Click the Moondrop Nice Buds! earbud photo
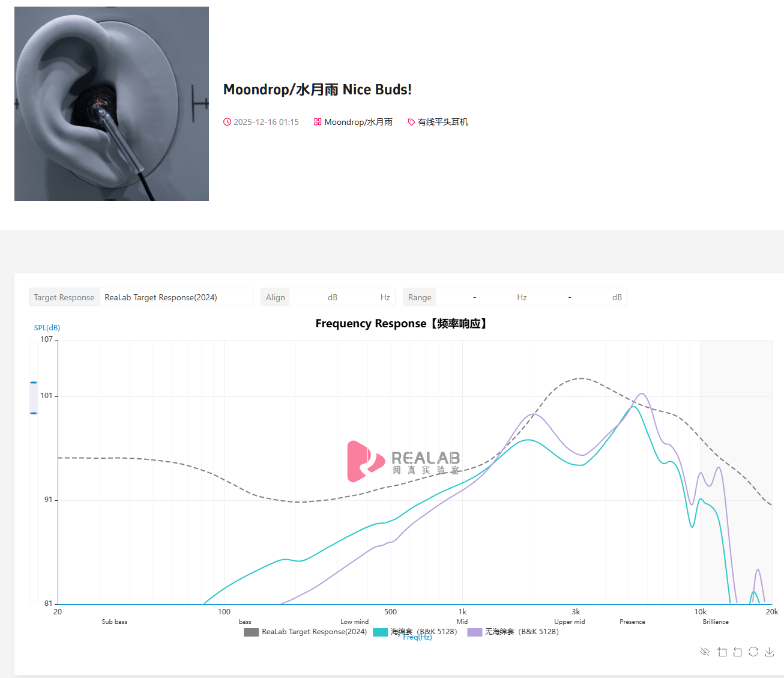 [112, 104]
